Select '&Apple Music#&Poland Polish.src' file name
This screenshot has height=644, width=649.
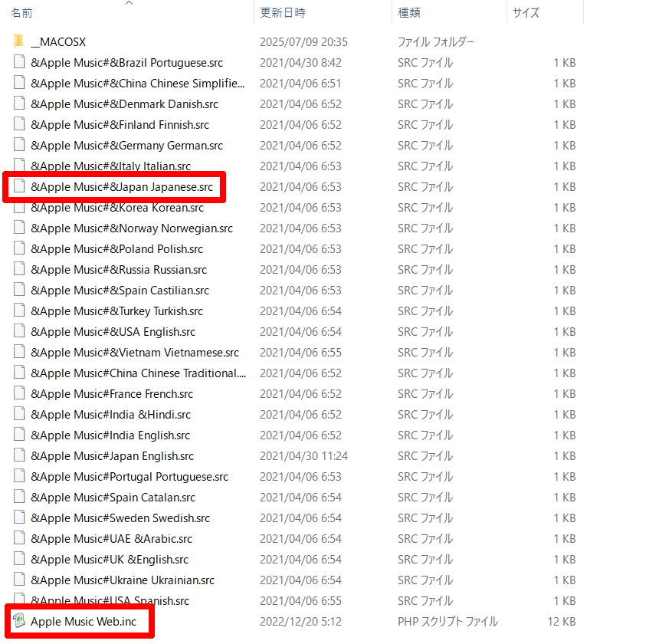[116, 249]
